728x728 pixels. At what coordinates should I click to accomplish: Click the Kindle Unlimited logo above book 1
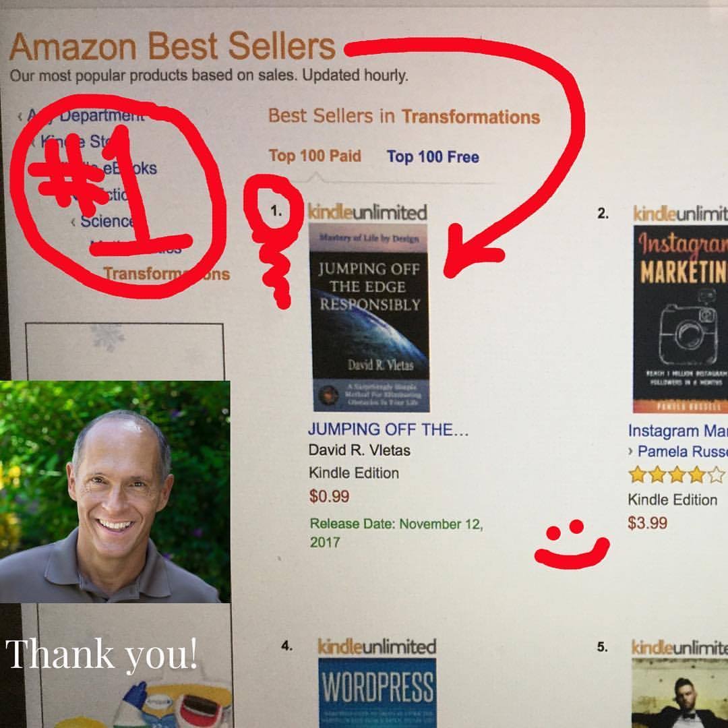click(367, 212)
